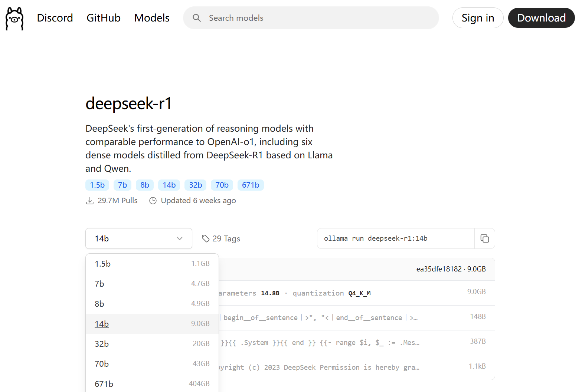
Task: Go to the Models page
Action: (152, 18)
